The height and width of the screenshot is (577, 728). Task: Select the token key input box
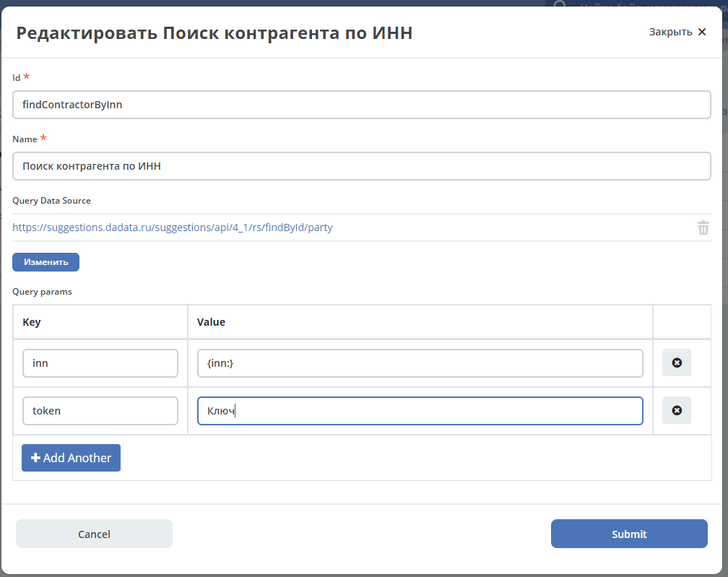click(100, 411)
